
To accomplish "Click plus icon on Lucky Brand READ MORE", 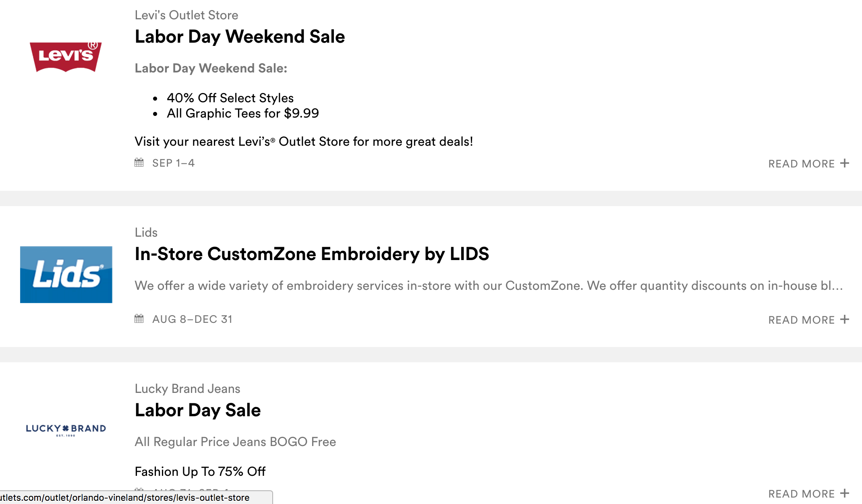I will coord(845,493).
